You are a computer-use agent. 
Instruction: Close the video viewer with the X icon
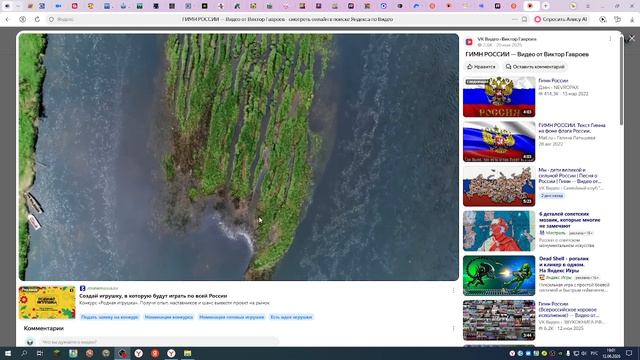pyautogui.click(x=632, y=38)
